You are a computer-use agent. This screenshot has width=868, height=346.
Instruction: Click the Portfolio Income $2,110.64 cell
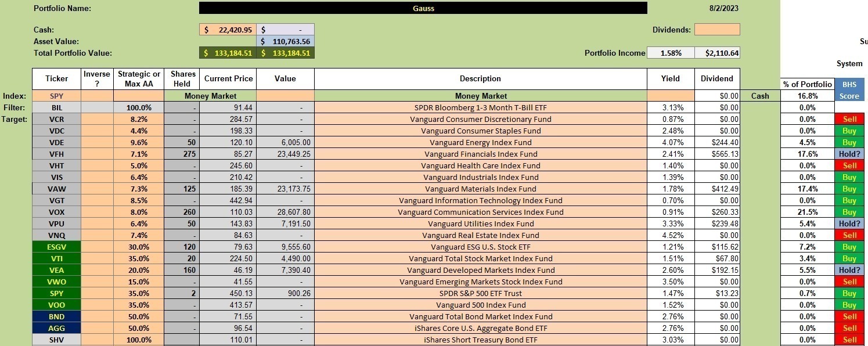tap(717, 53)
